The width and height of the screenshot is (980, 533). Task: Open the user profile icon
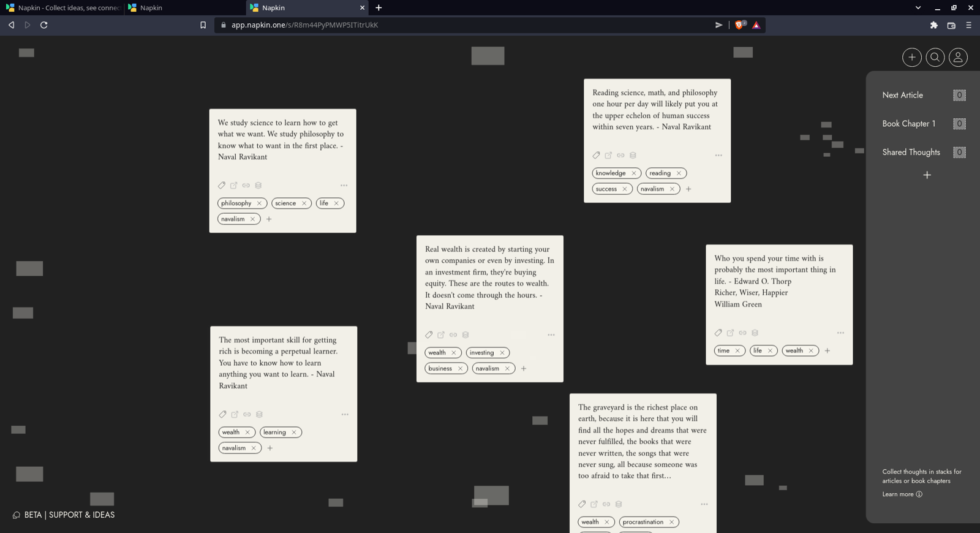point(958,57)
